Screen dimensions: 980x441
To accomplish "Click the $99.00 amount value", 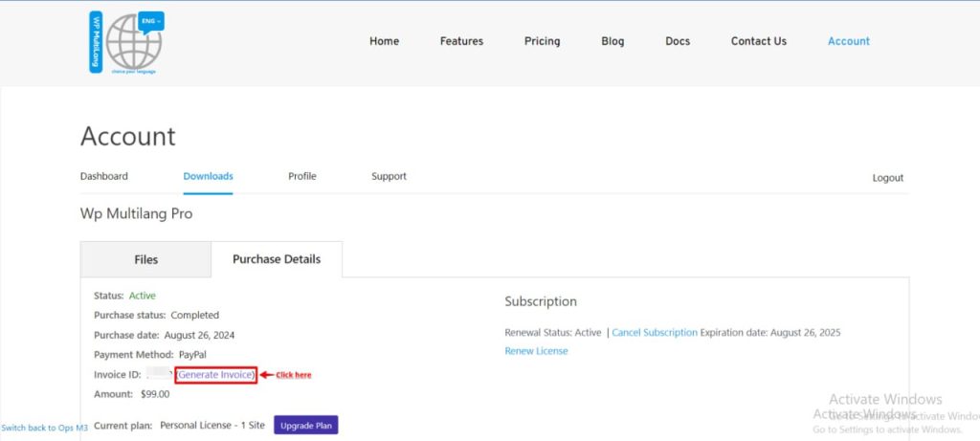I will point(155,394).
